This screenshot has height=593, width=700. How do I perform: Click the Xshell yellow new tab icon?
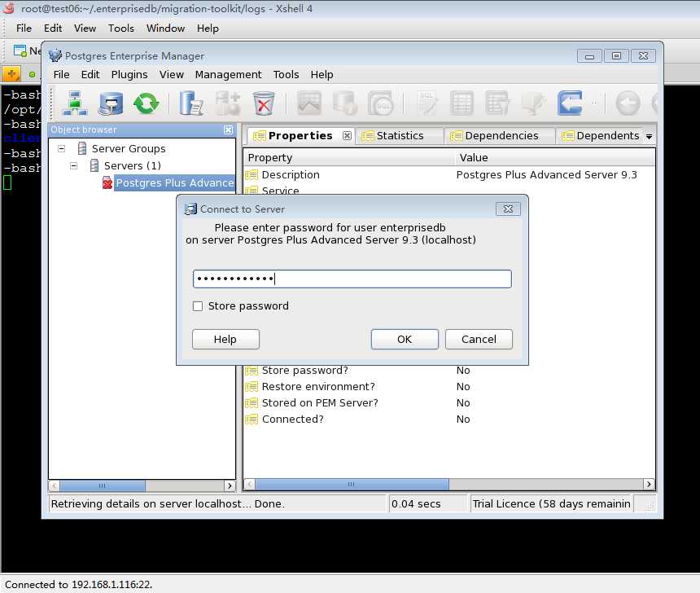pos(11,74)
